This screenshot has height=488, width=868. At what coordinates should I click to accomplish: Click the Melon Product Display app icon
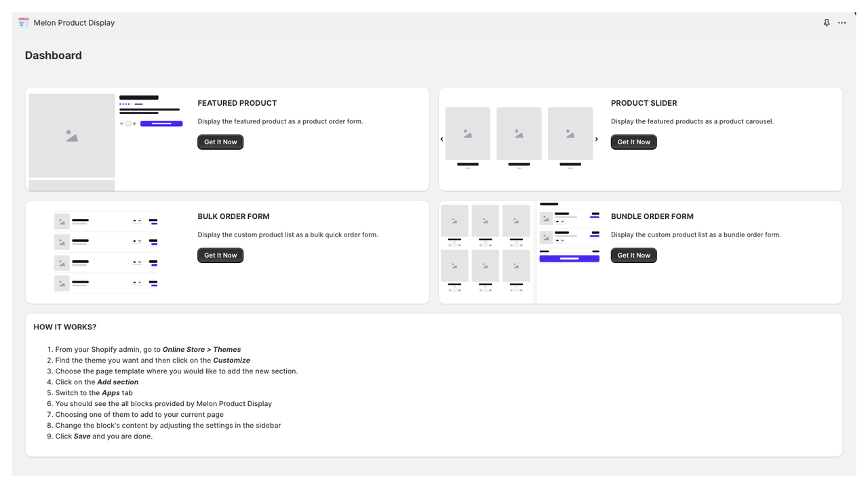(23, 22)
